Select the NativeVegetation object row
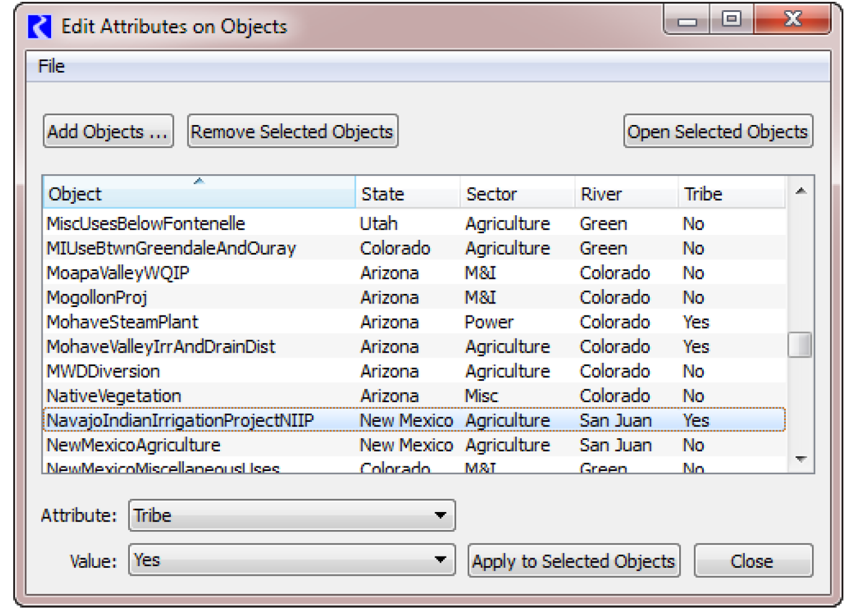The image size is (859, 616). point(114,396)
